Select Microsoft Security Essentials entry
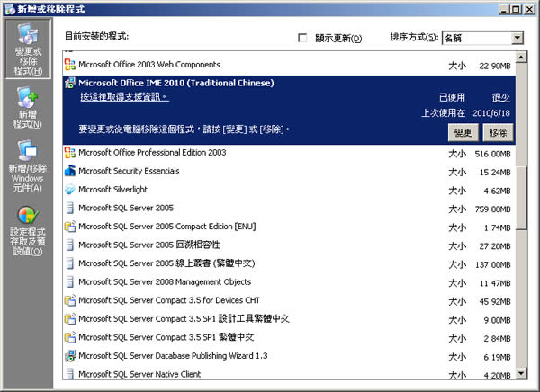The height and width of the screenshot is (392, 540). coord(129,171)
